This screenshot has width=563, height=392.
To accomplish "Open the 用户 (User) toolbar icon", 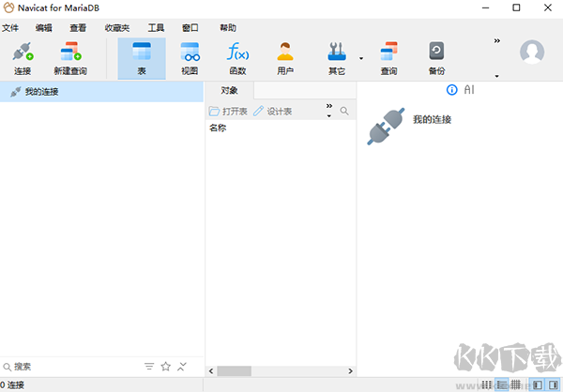I will (285, 58).
